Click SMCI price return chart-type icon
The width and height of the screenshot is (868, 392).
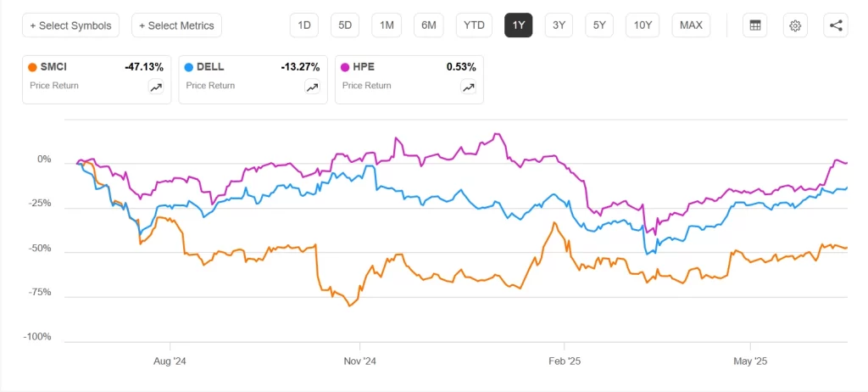click(156, 87)
